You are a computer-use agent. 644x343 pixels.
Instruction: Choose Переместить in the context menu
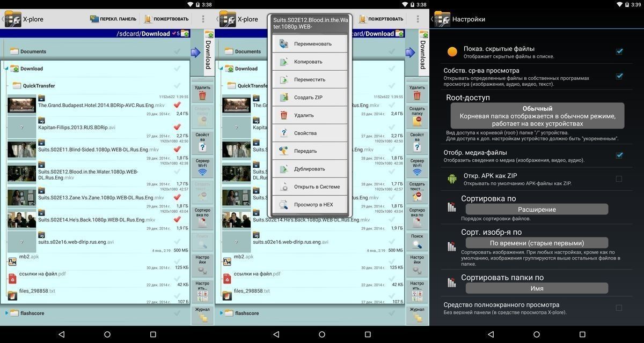310,79
